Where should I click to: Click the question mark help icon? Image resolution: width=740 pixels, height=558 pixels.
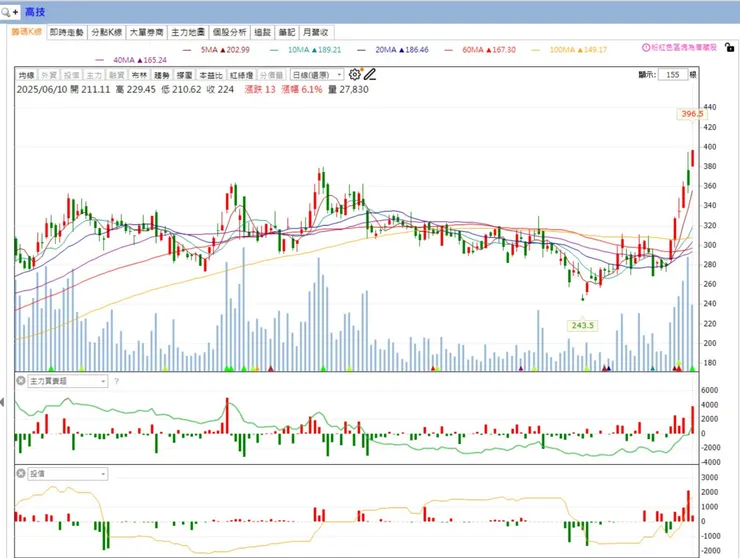[x=117, y=381]
